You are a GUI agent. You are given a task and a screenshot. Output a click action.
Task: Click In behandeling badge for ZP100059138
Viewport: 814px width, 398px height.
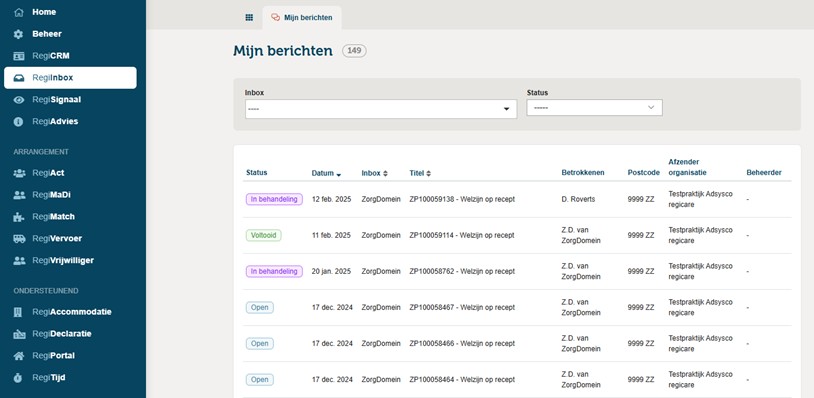click(x=274, y=199)
